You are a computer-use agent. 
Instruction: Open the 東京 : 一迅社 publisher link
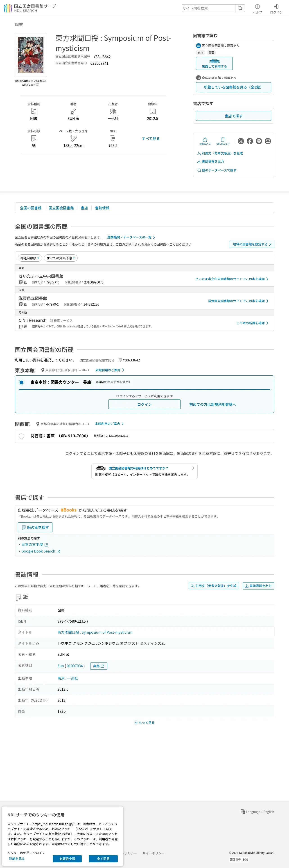coord(68,678)
